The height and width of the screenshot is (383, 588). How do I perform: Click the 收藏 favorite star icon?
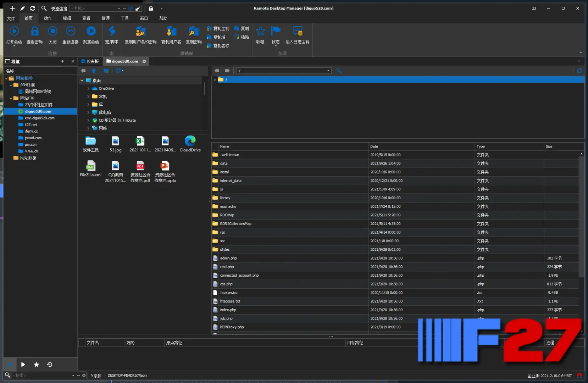[x=260, y=32]
